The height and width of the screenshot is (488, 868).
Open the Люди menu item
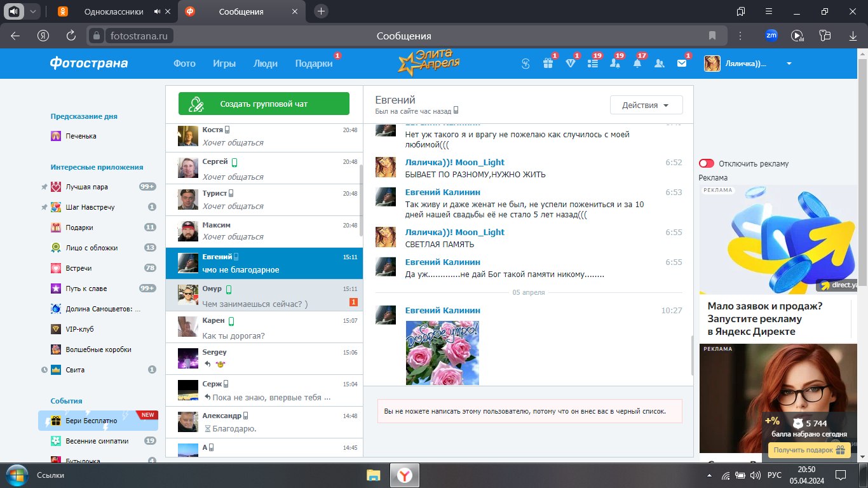[265, 64]
